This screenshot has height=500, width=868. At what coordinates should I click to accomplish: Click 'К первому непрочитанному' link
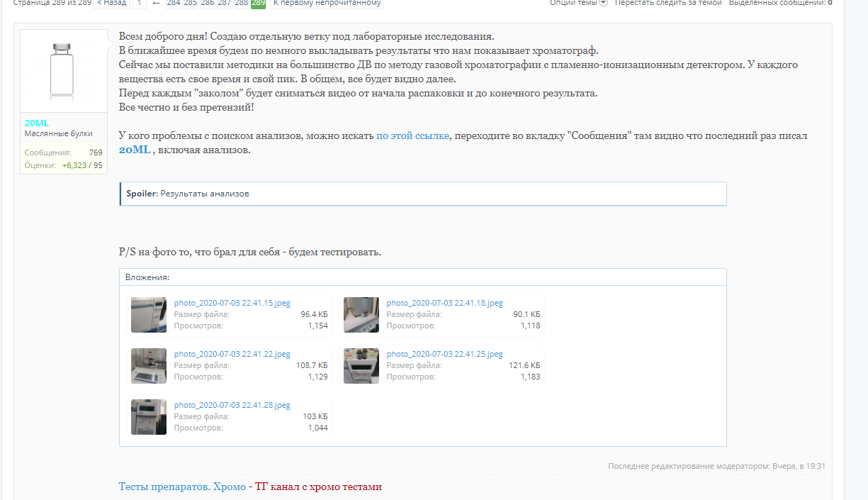click(x=327, y=3)
